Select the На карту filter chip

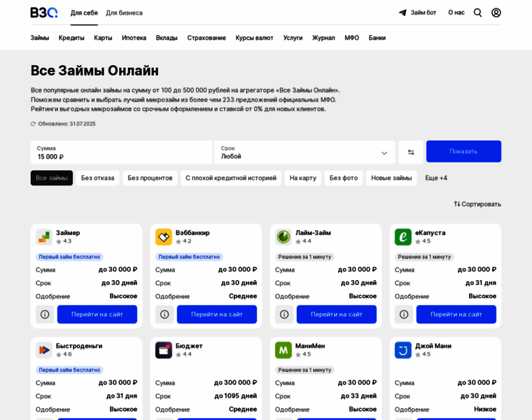[303, 178]
